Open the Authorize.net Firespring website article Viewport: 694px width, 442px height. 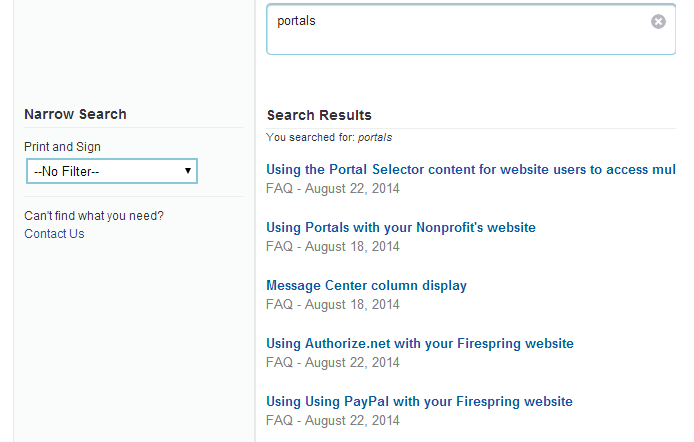420,344
